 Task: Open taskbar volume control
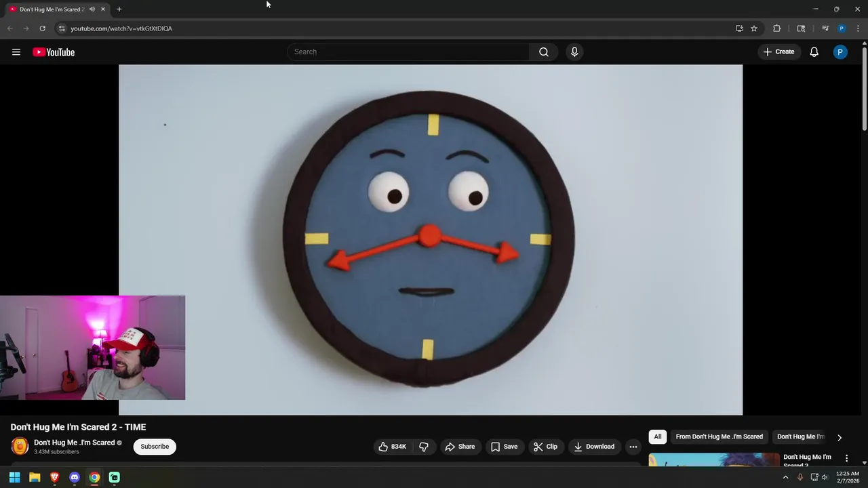(825, 477)
